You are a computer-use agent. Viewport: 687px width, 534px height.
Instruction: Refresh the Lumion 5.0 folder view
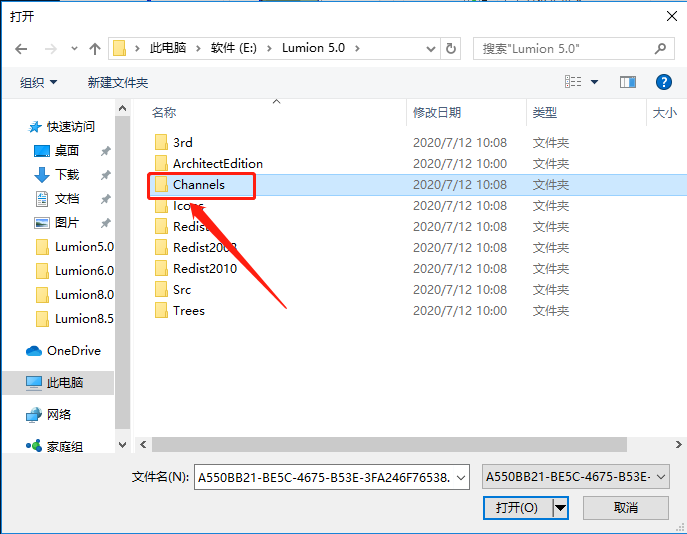pos(451,49)
